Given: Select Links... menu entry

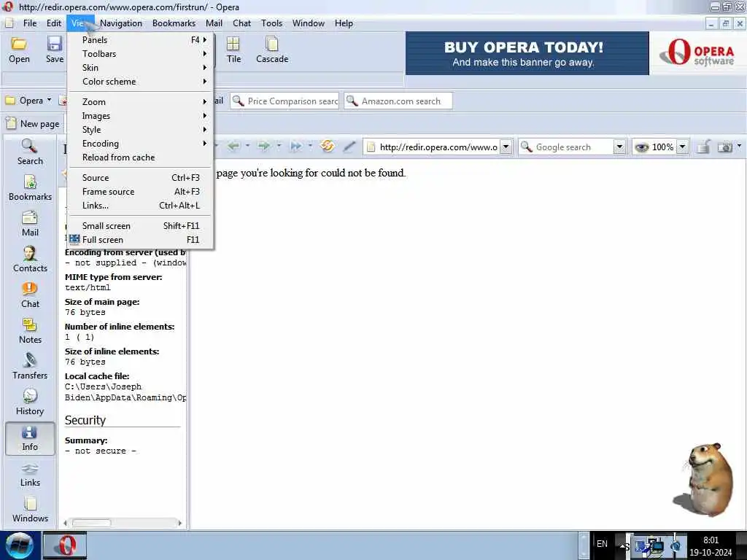Looking at the screenshot, I should [x=142, y=205].
